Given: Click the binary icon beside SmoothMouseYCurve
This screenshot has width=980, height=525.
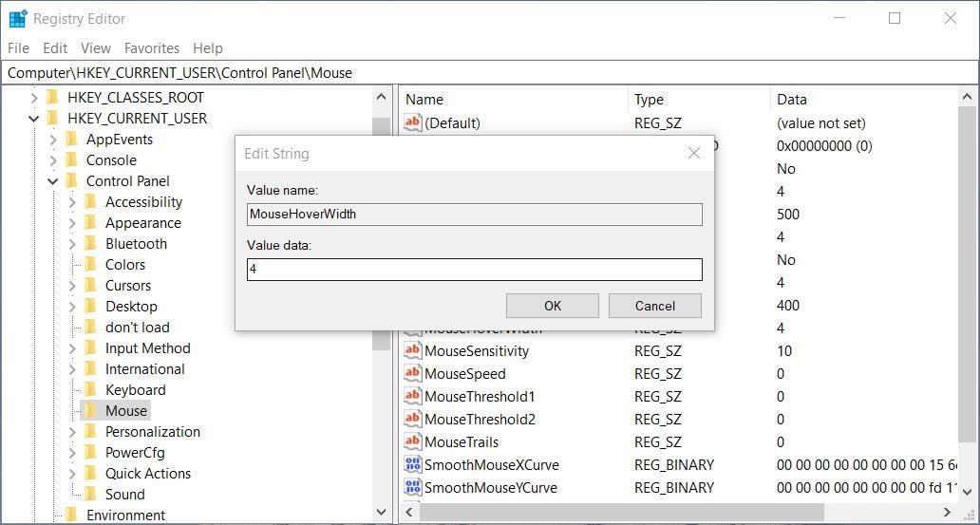Looking at the screenshot, I should 412,487.
